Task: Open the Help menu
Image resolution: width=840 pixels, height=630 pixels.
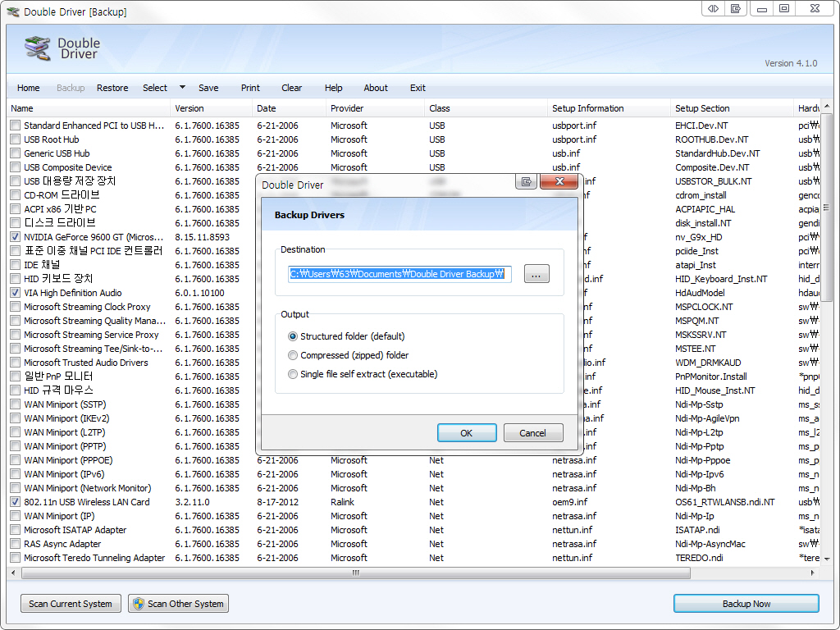Action: (x=333, y=88)
